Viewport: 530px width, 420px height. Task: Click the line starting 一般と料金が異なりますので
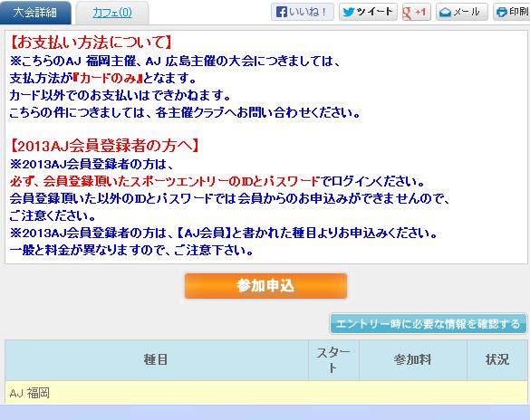point(131,251)
